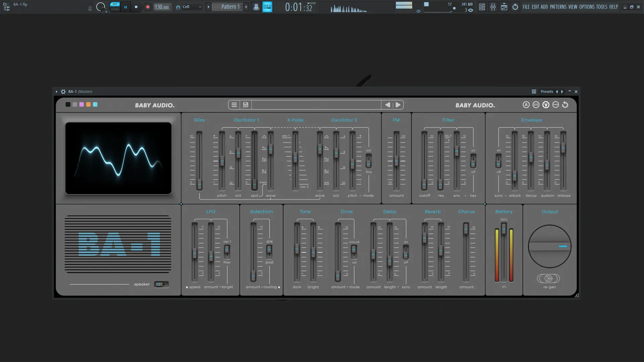
Task: Click the re-gen randomize button
Action: [548, 279]
